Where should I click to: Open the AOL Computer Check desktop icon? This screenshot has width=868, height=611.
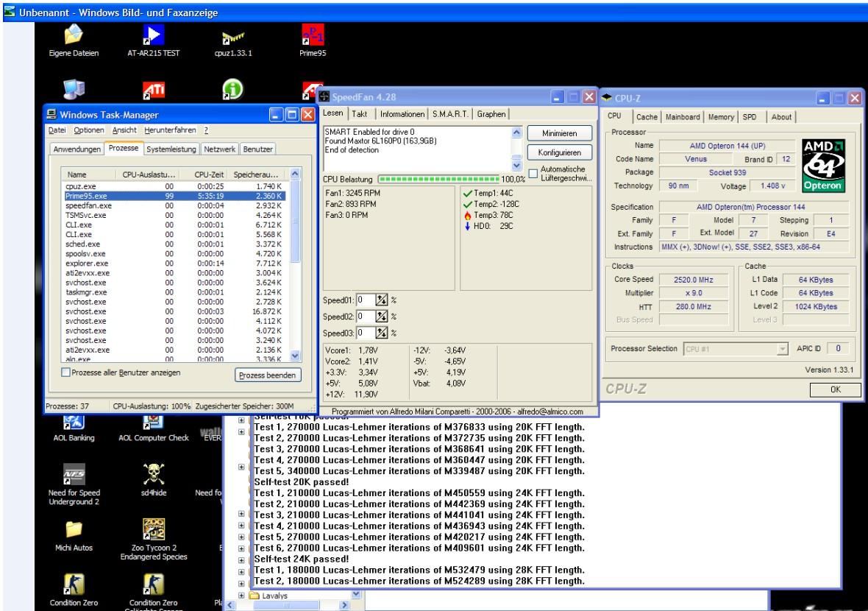153,428
